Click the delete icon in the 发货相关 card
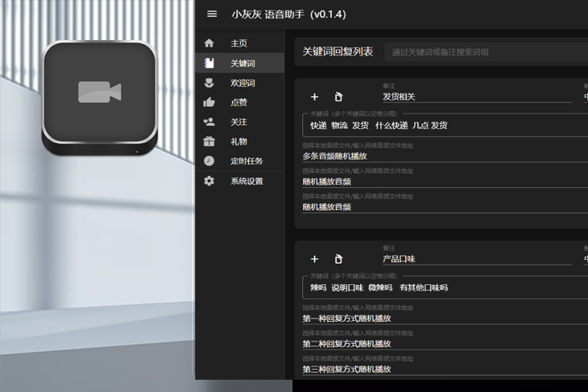The height and width of the screenshot is (392, 588). [338, 96]
